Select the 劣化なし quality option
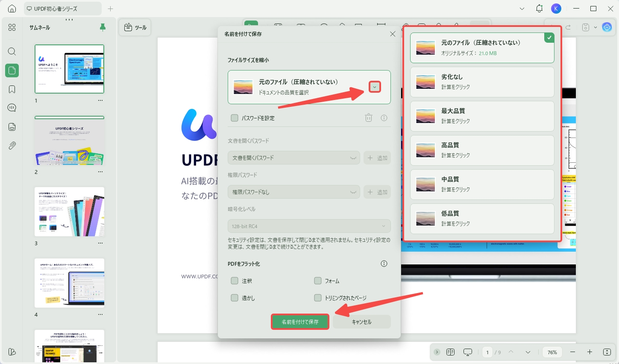The width and height of the screenshot is (619, 364). (x=482, y=82)
